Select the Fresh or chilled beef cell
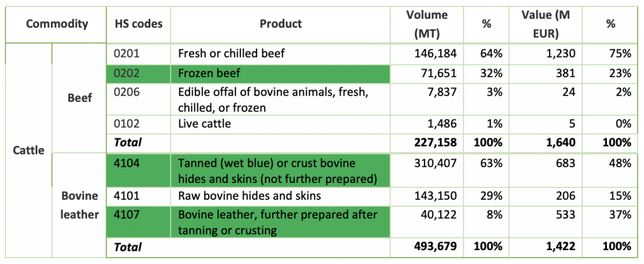This screenshot has height=264, width=644. [x=280, y=53]
